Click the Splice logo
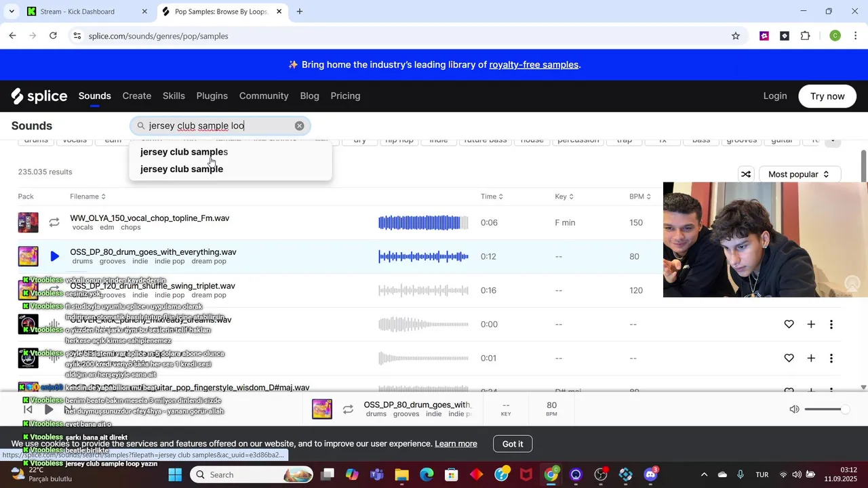 click(x=39, y=96)
